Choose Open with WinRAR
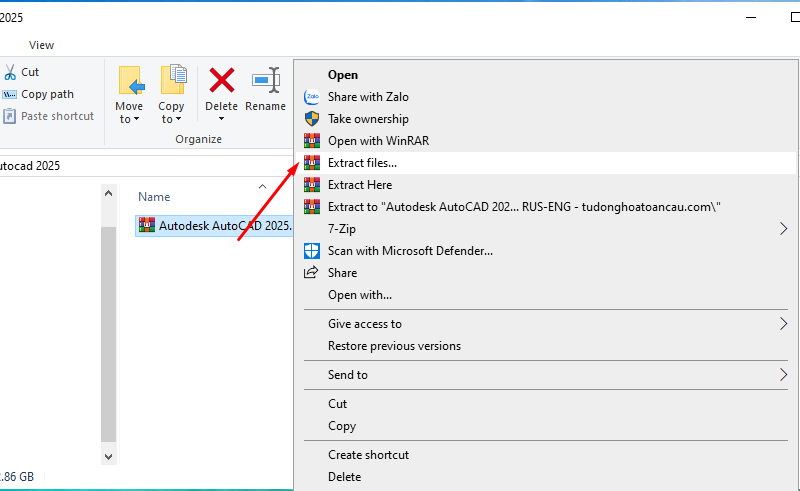 [x=545, y=140]
